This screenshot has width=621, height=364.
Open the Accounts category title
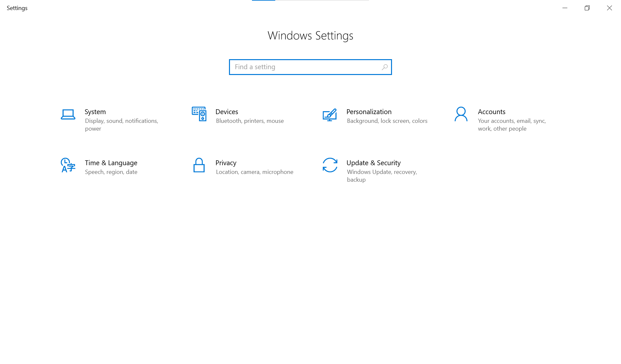click(x=491, y=112)
